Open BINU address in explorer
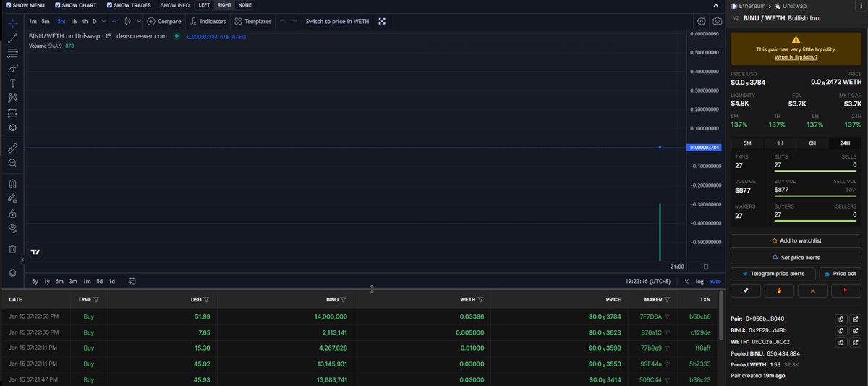The width and height of the screenshot is (868, 386). click(854, 330)
